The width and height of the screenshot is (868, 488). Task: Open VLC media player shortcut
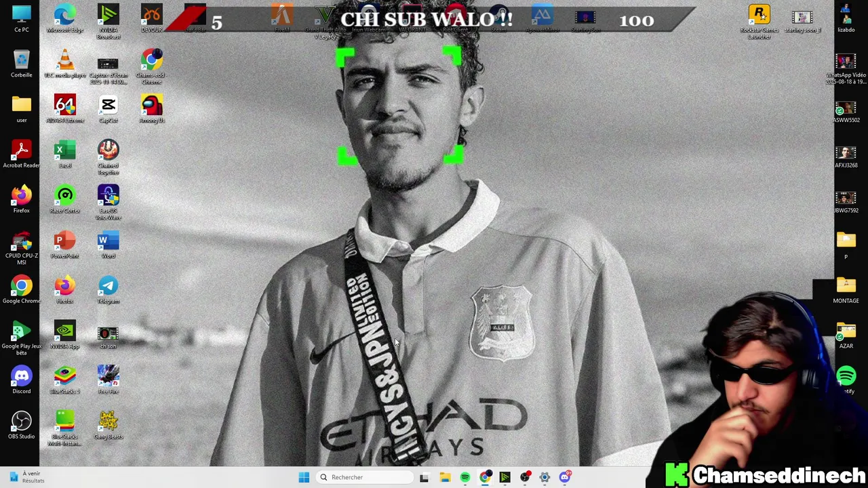pyautogui.click(x=64, y=64)
